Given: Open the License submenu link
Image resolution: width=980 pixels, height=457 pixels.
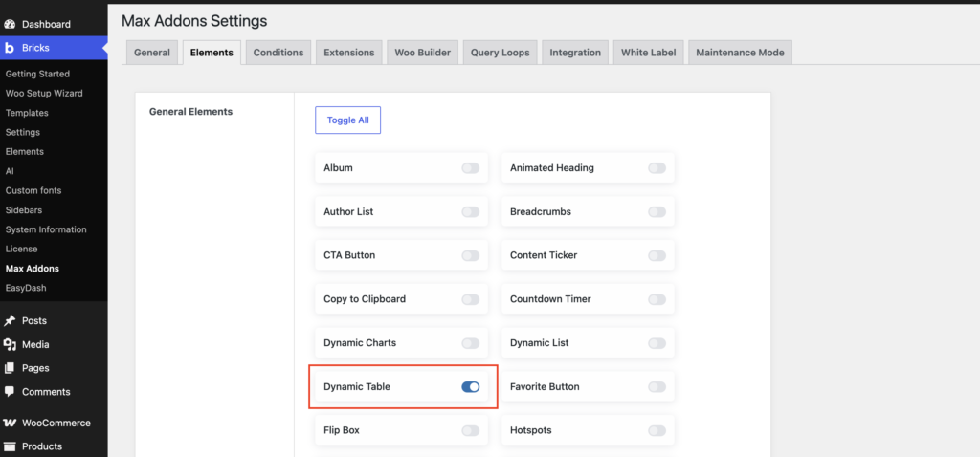Looking at the screenshot, I should (21, 250).
